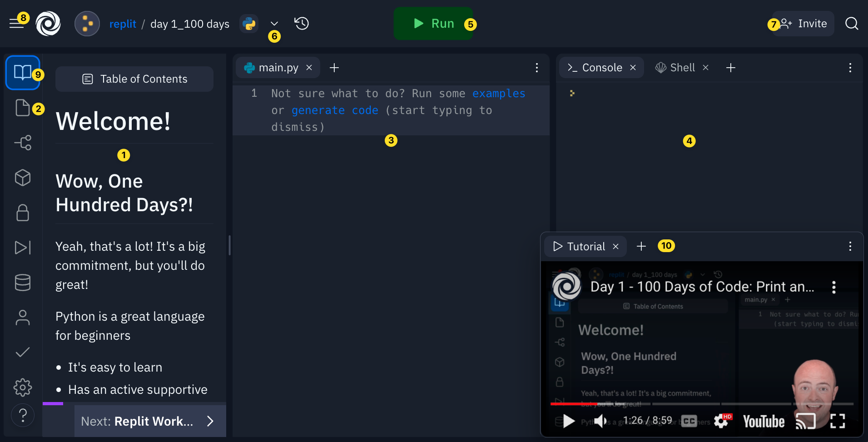Click the search magnifier icon
Screen dimensions: 868x442
pyautogui.click(x=852, y=24)
